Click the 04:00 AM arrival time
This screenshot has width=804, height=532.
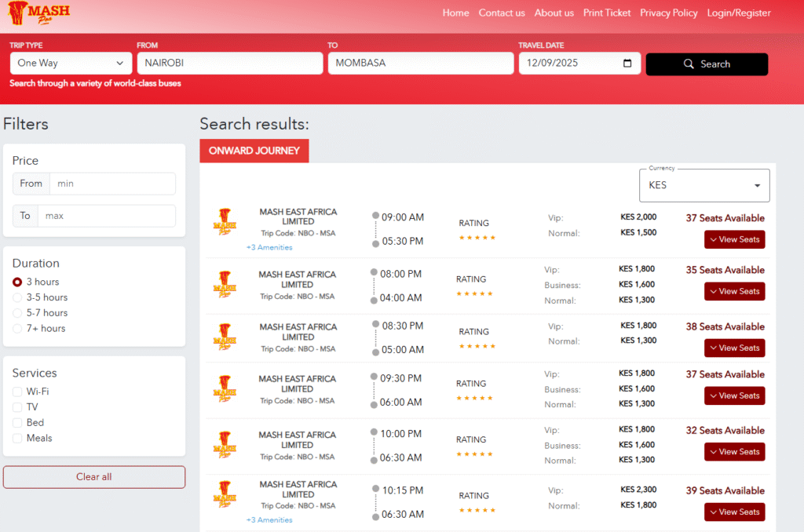(401, 298)
